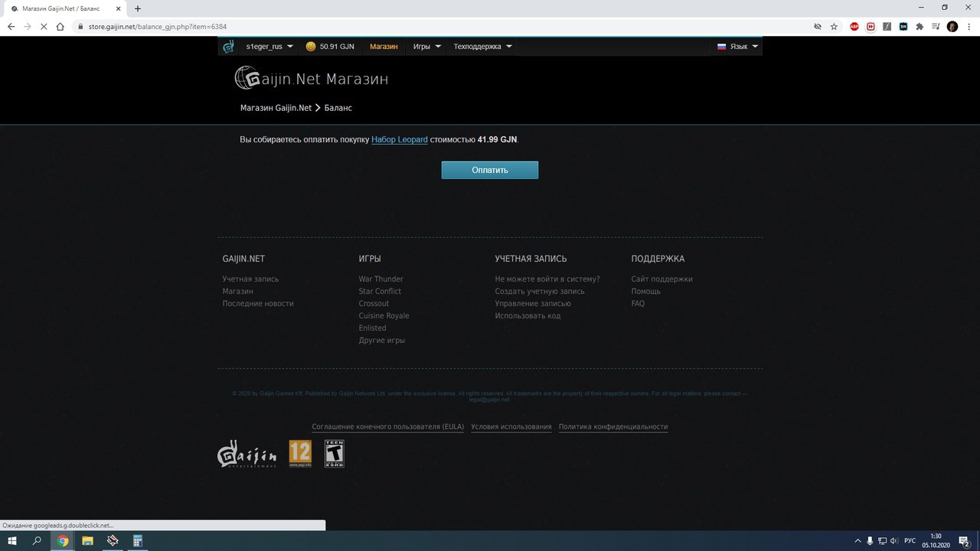This screenshot has width=980, height=551.
Task: Open Учетная запись footer link
Action: click(x=250, y=279)
